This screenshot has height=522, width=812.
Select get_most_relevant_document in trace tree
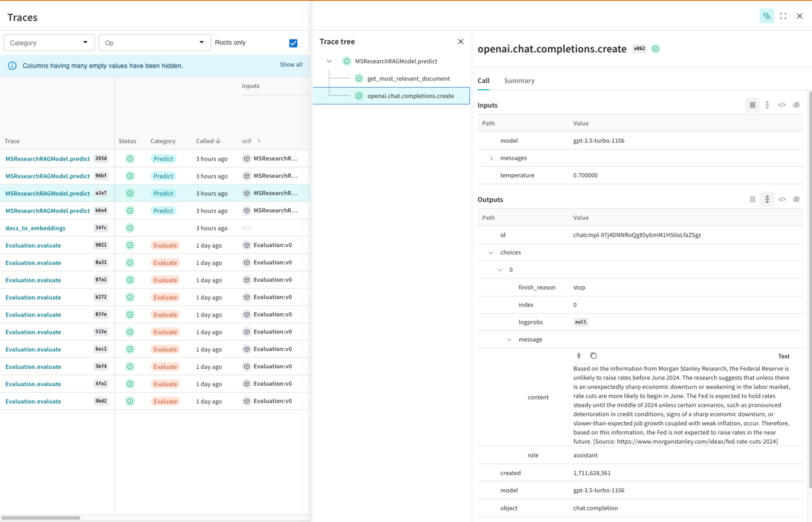pyautogui.click(x=408, y=79)
